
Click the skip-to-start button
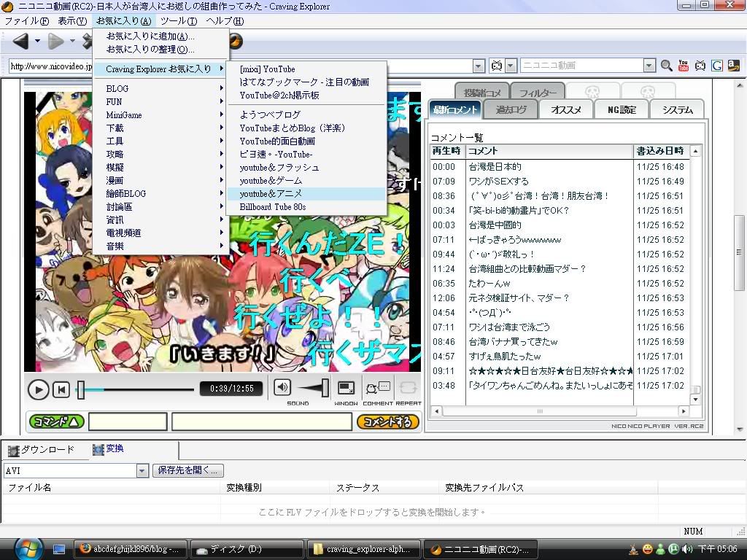[x=61, y=390]
